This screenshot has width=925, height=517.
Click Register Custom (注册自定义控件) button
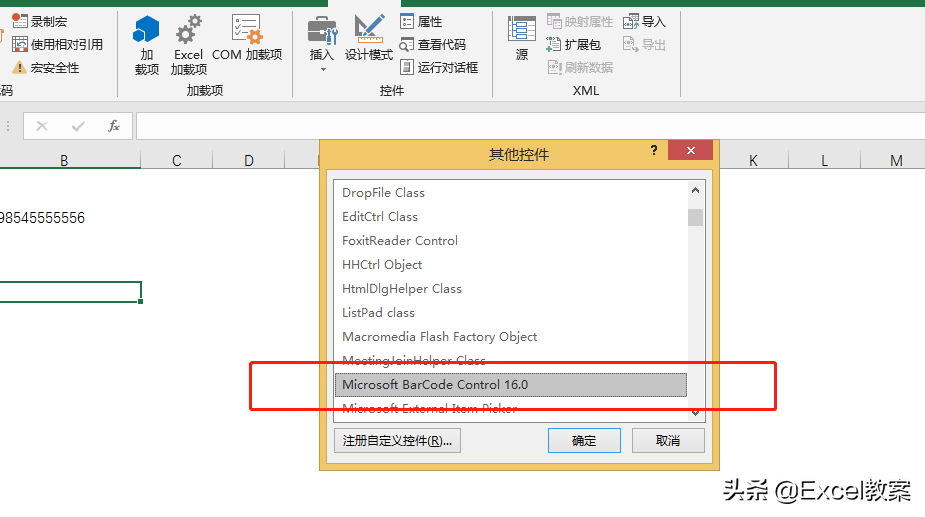tap(397, 441)
